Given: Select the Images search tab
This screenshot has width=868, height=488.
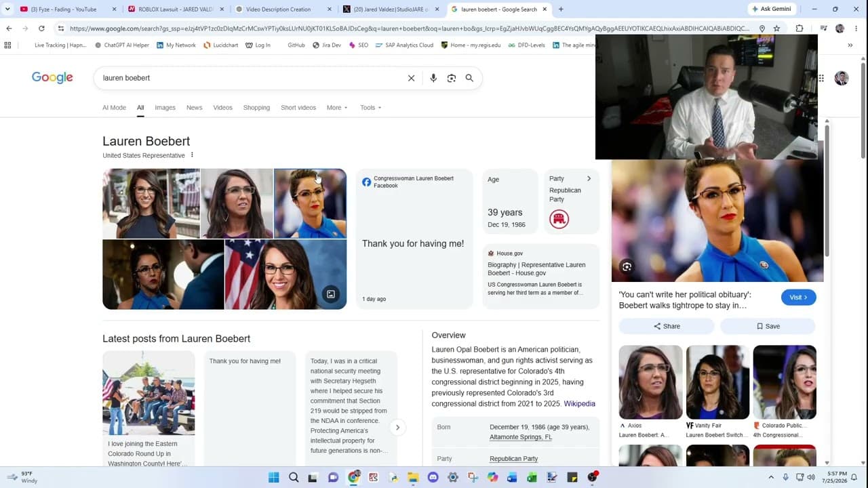Looking at the screenshot, I should coord(165,108).
